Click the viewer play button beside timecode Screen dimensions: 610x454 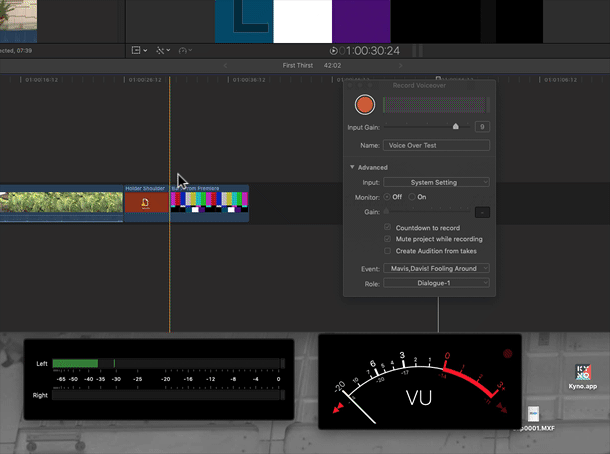(334, 51)
